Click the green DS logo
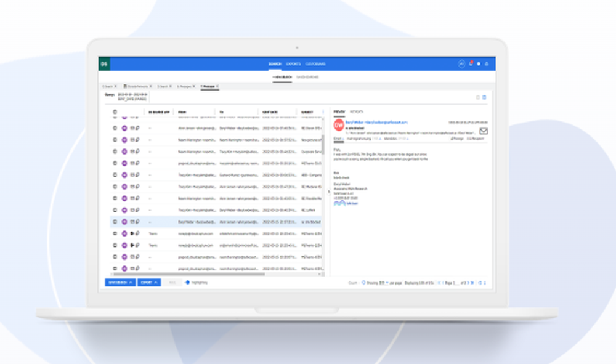Screen dimensions: 616x364 pyautogui.click(x=104, y=64)
